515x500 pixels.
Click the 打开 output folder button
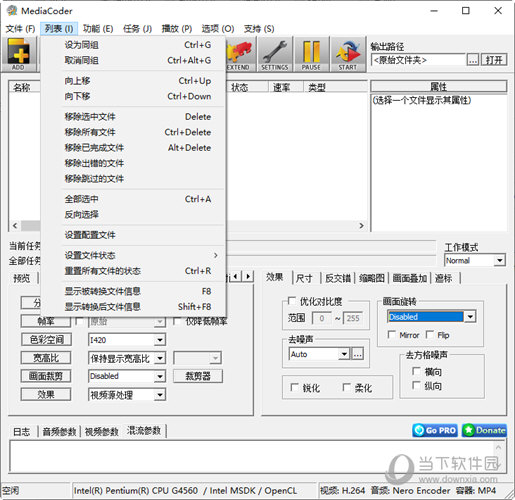(494, 60)
